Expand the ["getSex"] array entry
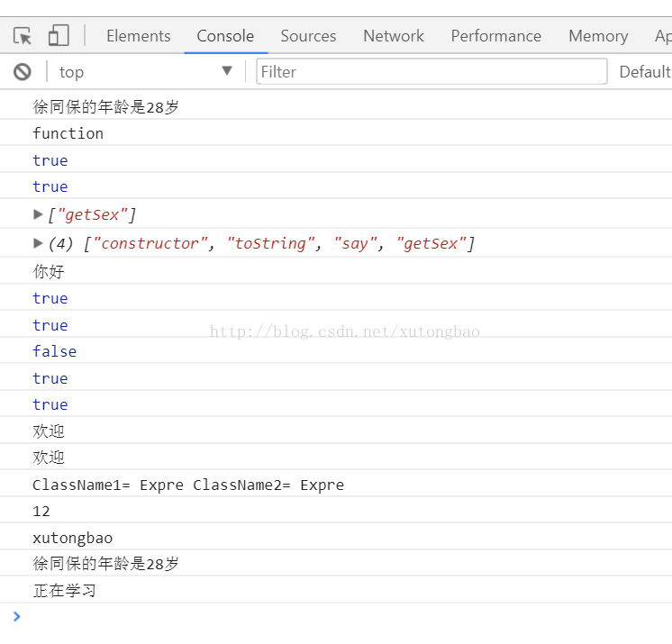 pyautogui.click(x=38, y=214)
